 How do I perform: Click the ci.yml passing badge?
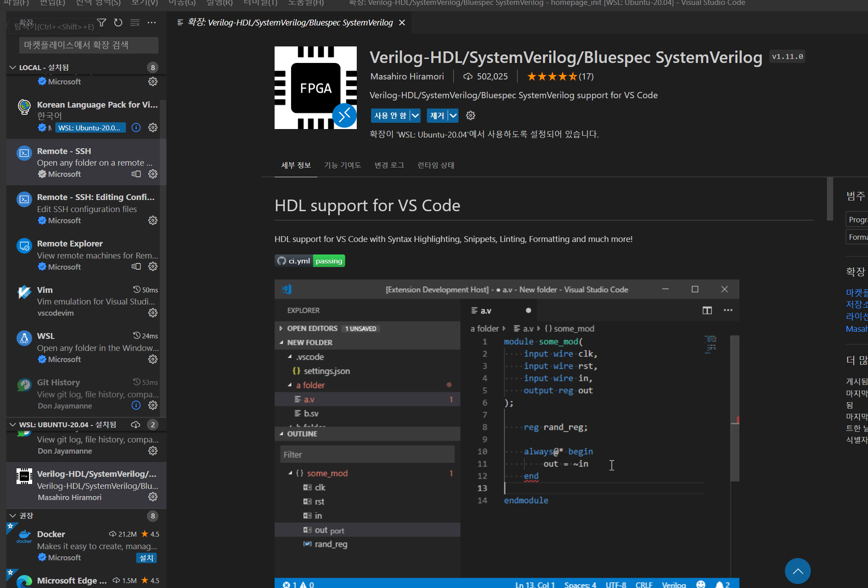pyautogui.click(x=310, y=261)
